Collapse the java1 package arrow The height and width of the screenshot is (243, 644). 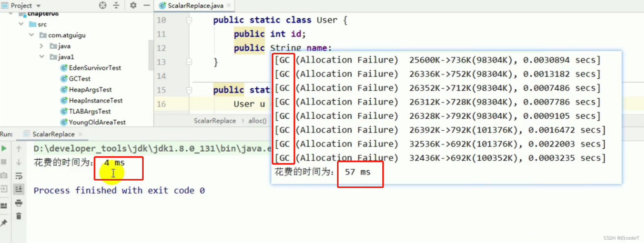42,57
